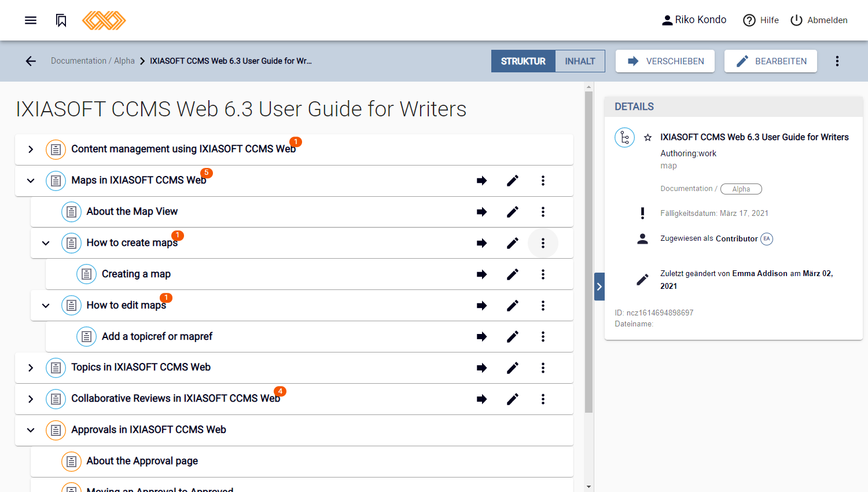The height and width of the screenshot is (492, 868).
Task: Click the EA contributor avatar badge
Action: pos(767,238)
